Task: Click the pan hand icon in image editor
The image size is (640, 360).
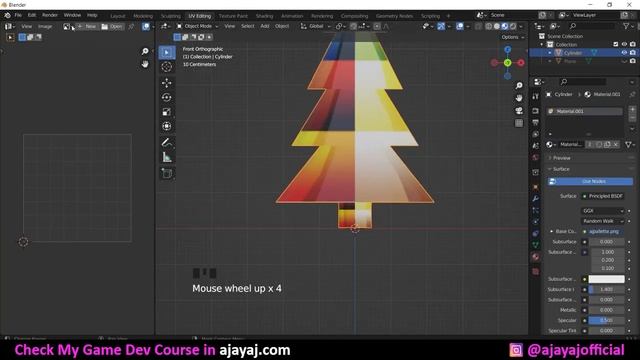Action: (x=145, y=64)
